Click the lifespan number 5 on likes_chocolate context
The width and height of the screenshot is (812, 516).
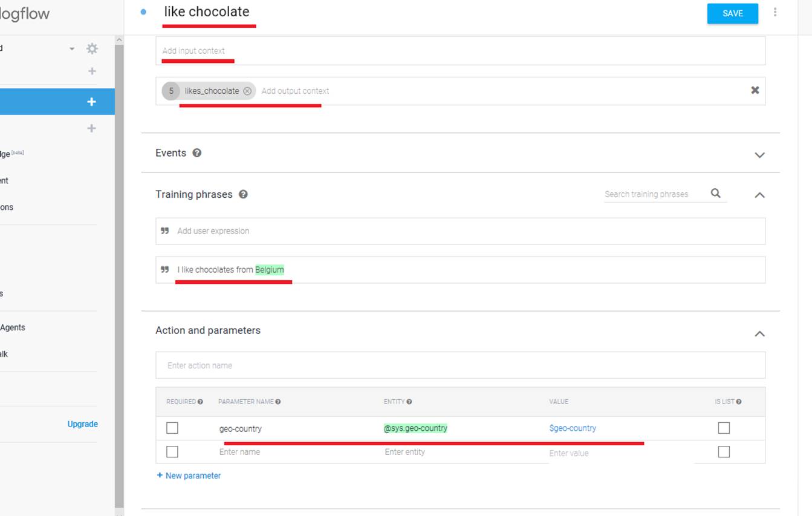[171, 91]
